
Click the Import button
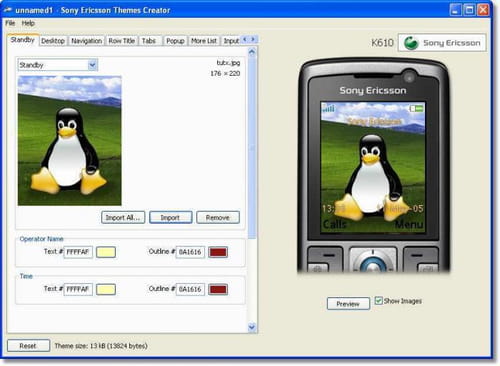click(x=171, y=217)
